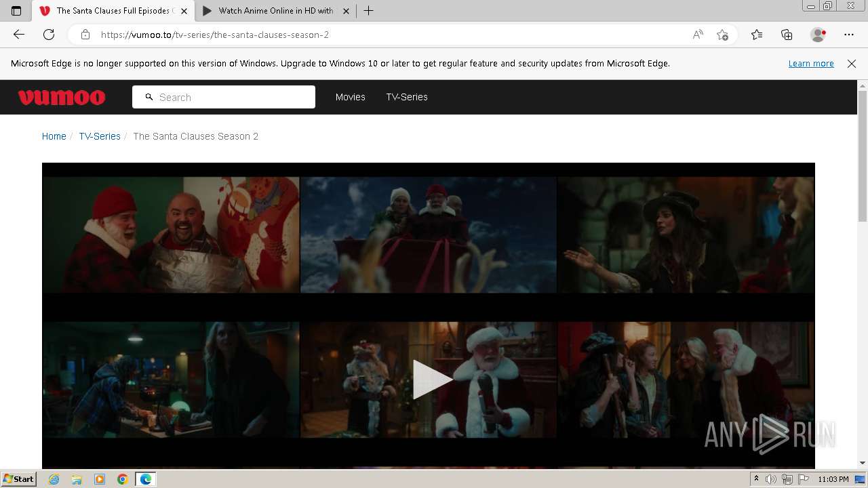Viewport: 868px width, 488px height.
Task: Click the dark workshop scene thumbnail
Action: coord(171,380)
